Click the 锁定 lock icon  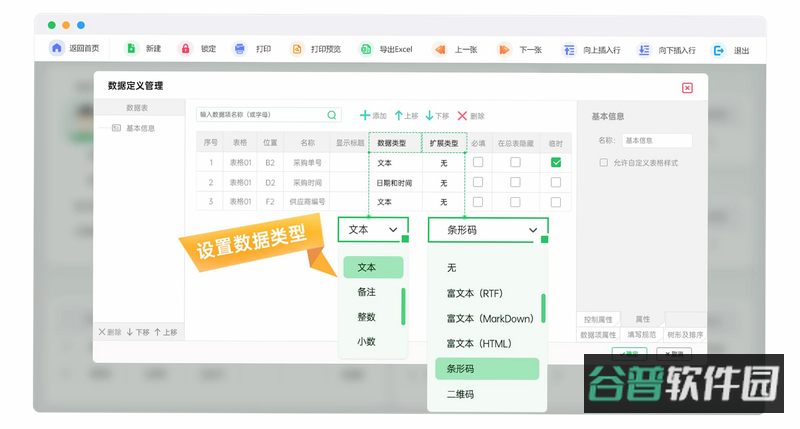(x=185, y=48)
